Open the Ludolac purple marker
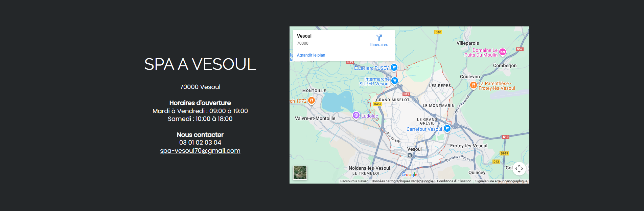Screen dimensions: 644x211 (356, 115)
